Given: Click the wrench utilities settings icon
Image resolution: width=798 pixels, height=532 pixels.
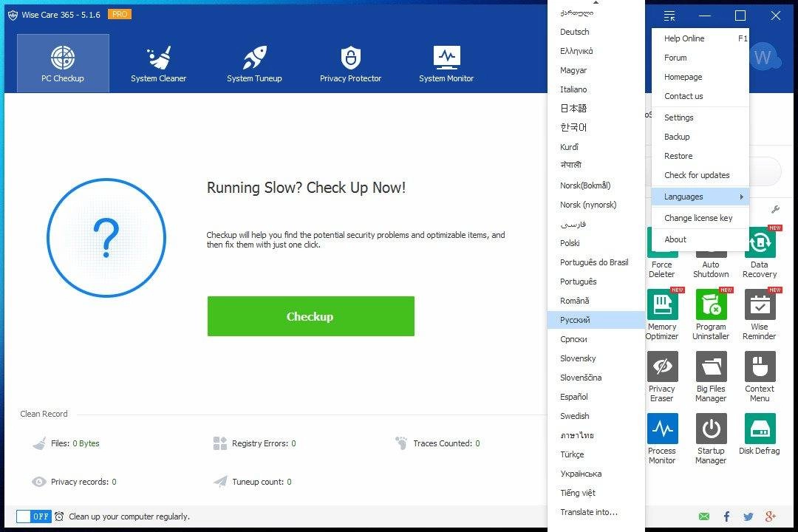Looking at the screenshot, I should click(x=775, y=209).
